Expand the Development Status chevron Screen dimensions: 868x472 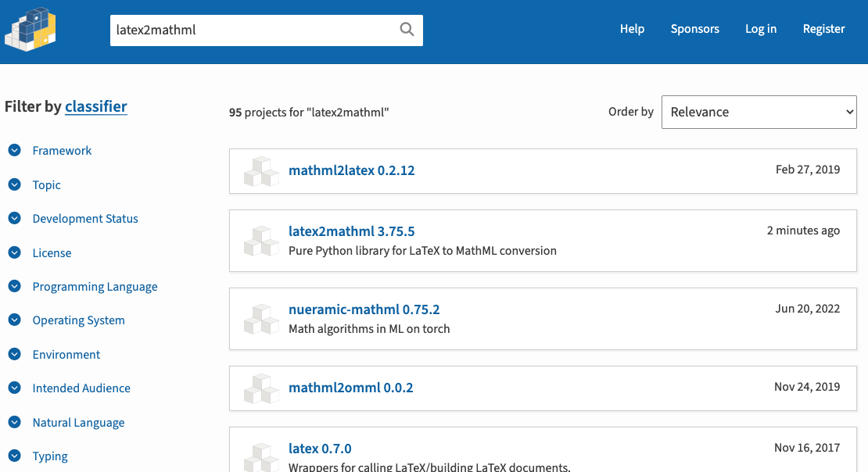[x=14, y=218]
